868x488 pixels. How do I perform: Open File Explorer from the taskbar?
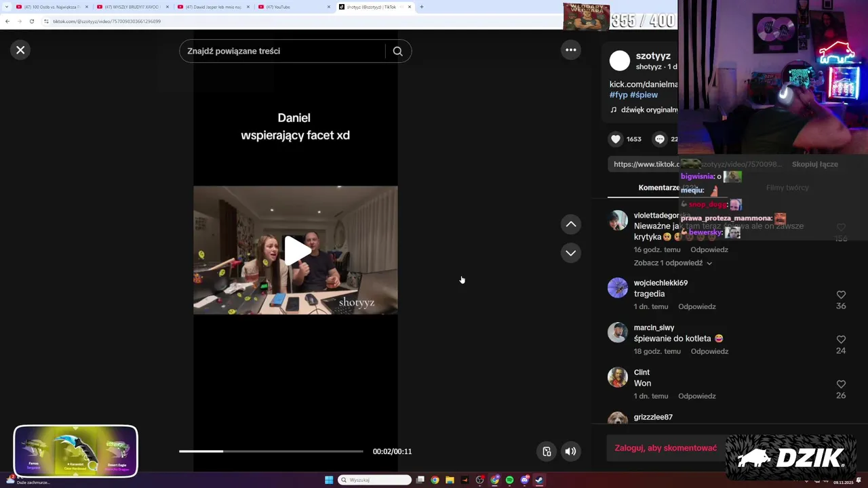[x=450, y=480]
